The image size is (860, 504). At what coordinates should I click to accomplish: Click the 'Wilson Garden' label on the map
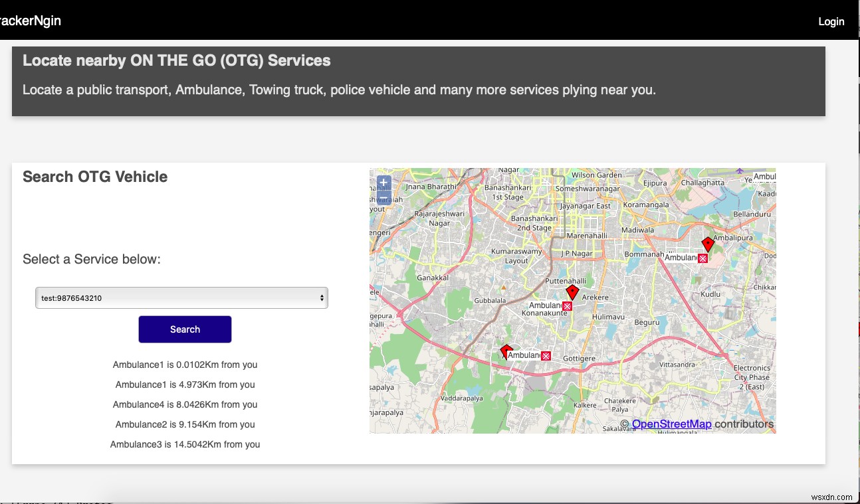[x=596, y=175]
